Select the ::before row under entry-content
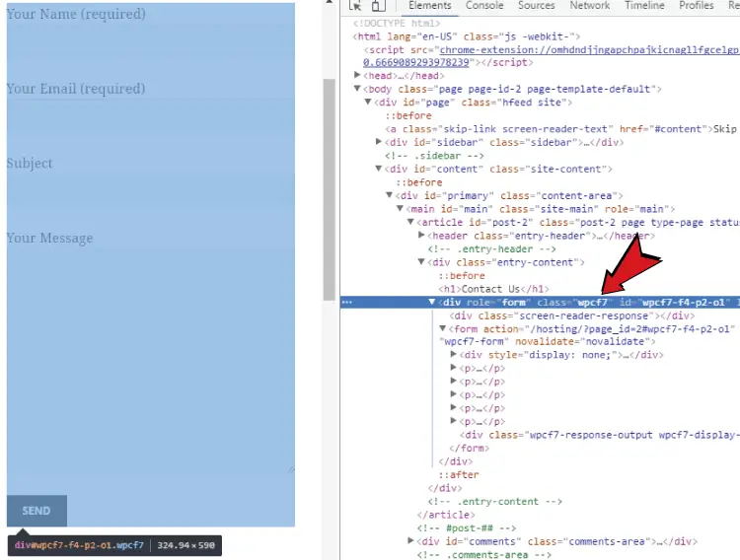Screen dimensions: 740x560 [462, 275]
